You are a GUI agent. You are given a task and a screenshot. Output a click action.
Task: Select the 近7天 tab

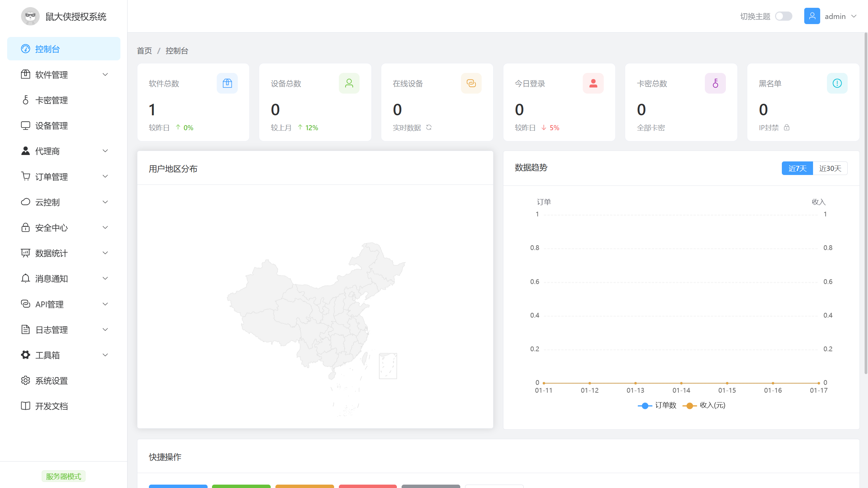797,168
